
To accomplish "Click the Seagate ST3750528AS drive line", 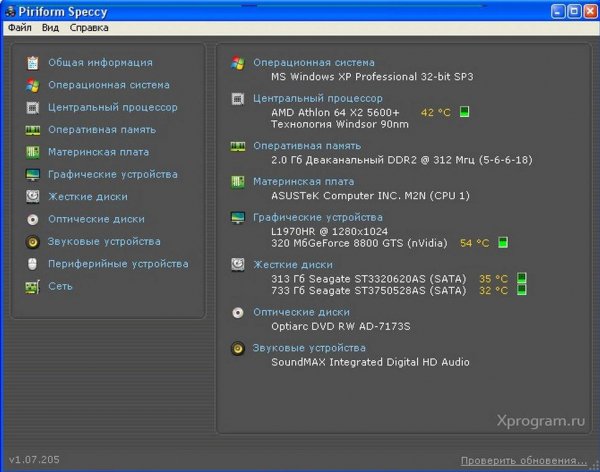I will tap(369, 291).
